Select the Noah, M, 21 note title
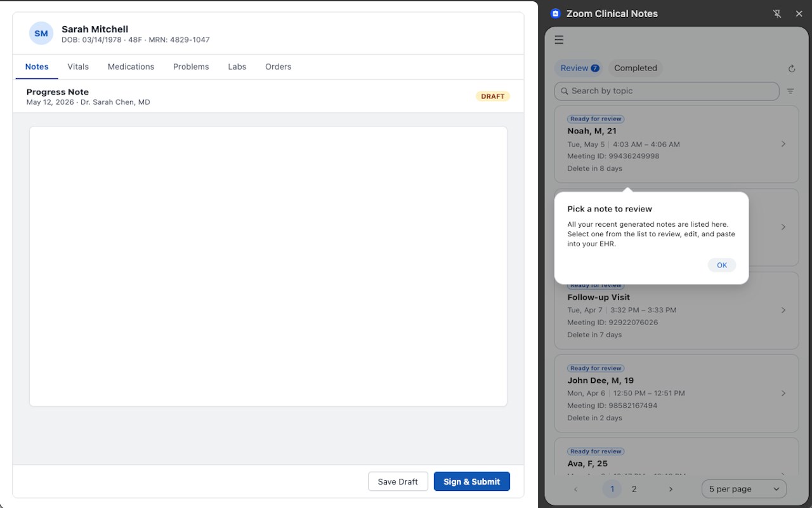 [592, 131]
